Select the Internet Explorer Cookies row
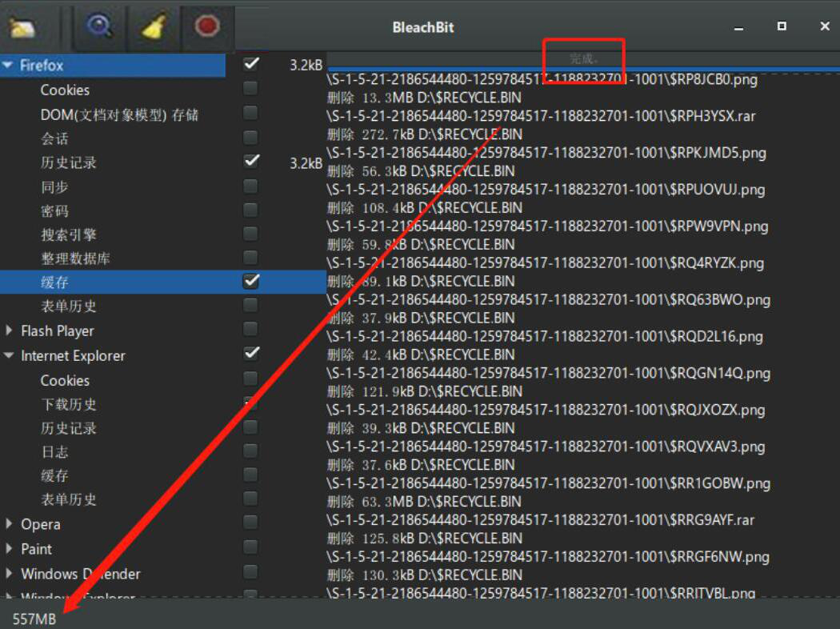The height and width of the screenshot is (629, 840). click(163, 380)
